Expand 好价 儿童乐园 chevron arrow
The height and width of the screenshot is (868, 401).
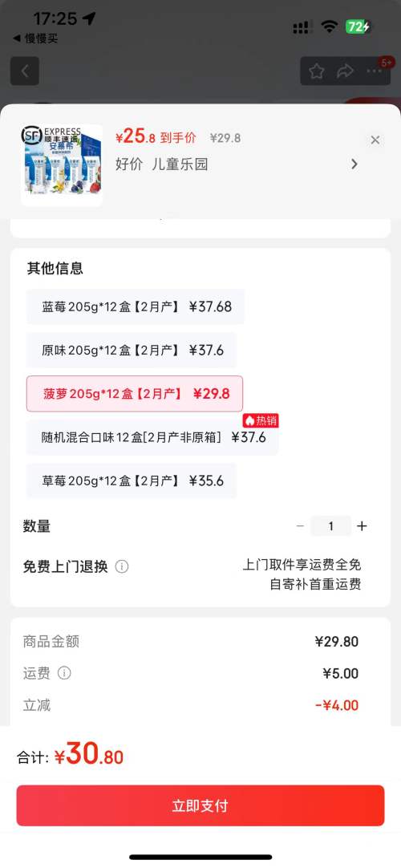[x=354, y=164]
